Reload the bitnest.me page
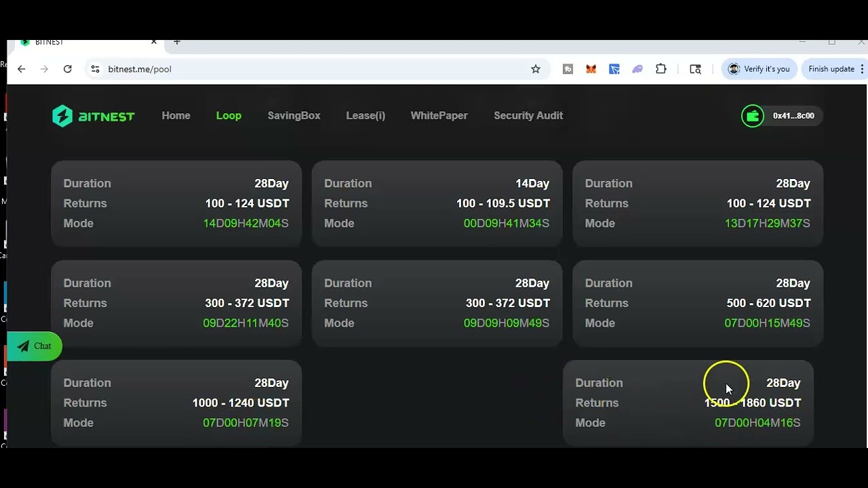Viewport: 868px width, 488px height. pos(68,69)
